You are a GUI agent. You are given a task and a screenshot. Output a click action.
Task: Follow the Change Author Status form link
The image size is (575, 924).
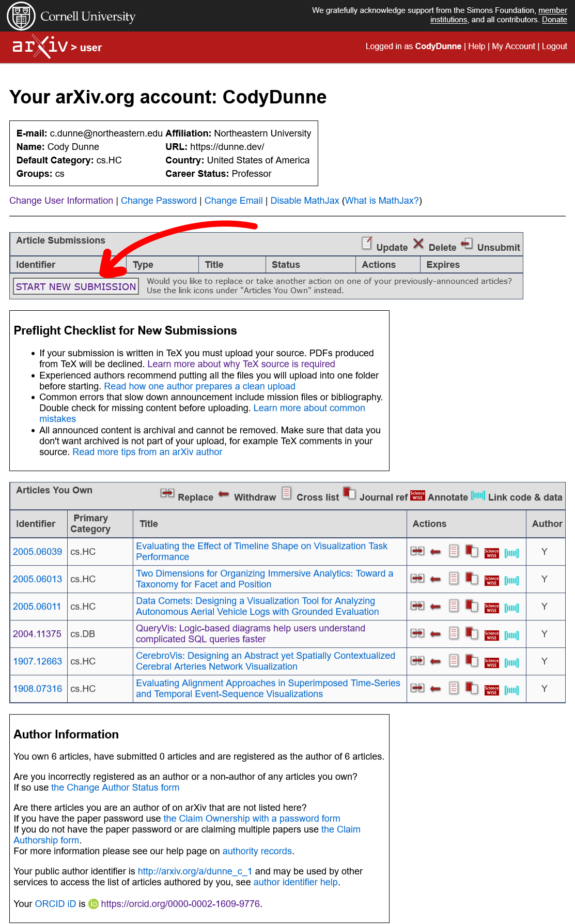tap(115, 787)
